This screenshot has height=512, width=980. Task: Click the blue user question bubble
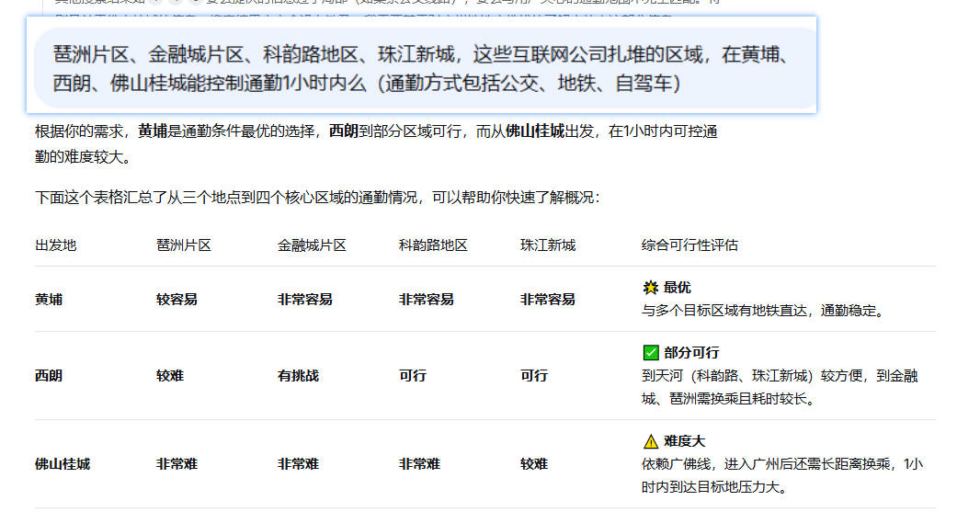422,68
